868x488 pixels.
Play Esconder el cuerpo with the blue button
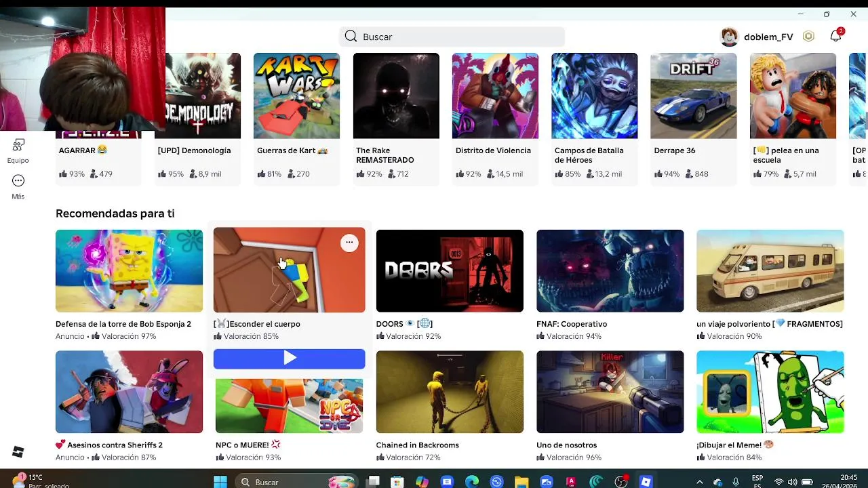(289, 359)
